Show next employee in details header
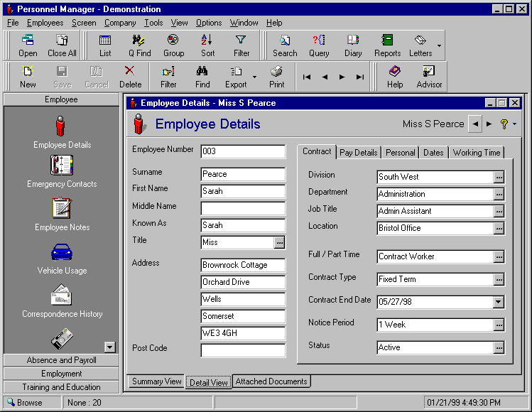 point(489,124)
